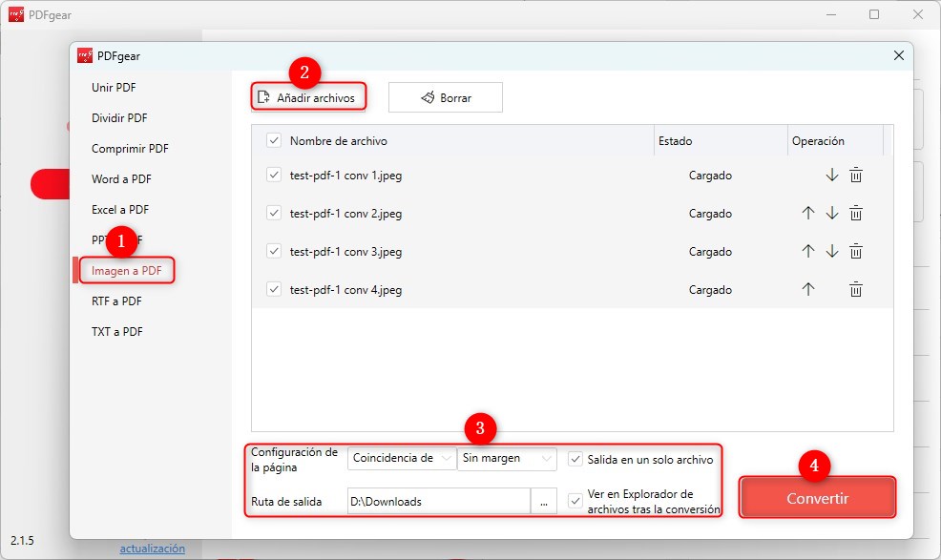Open Unir PDF tool
Image resolution: width=941 pixels, height=560 pixels.
pyautogui.click(x=114, y=87)
